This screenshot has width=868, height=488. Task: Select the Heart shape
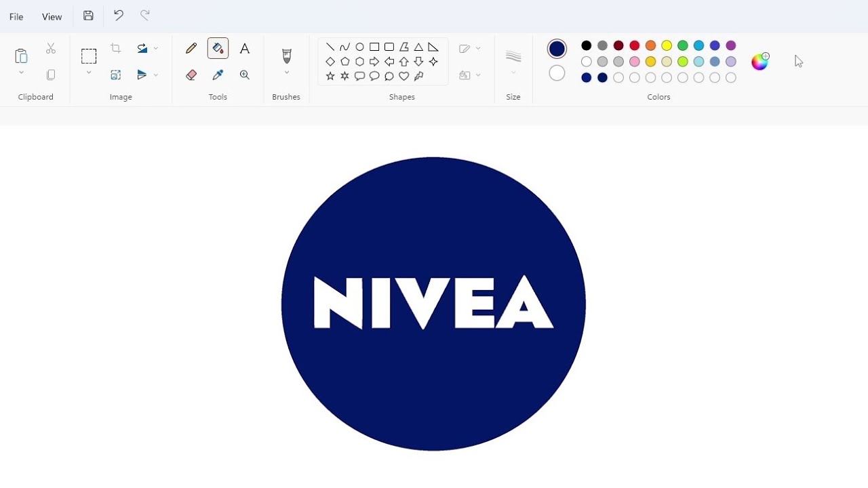click(x=404, y=76)
